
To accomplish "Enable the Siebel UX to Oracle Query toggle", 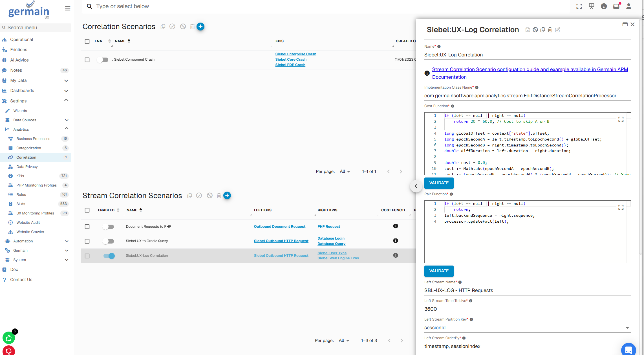I will [x=108, y=241].
